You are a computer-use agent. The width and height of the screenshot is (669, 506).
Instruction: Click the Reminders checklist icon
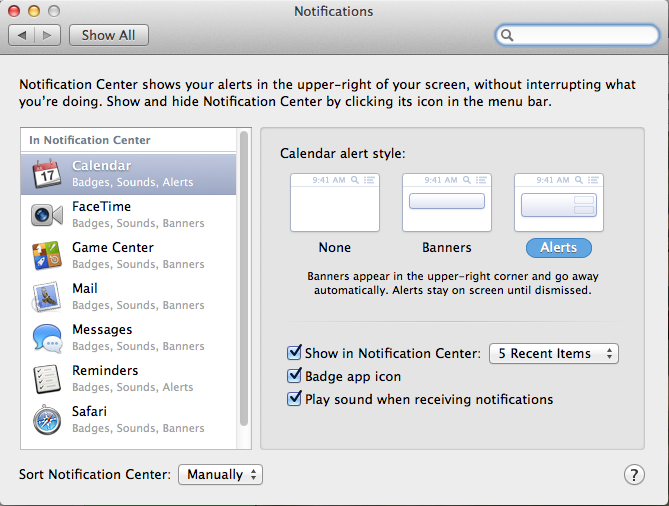point(47,379)
